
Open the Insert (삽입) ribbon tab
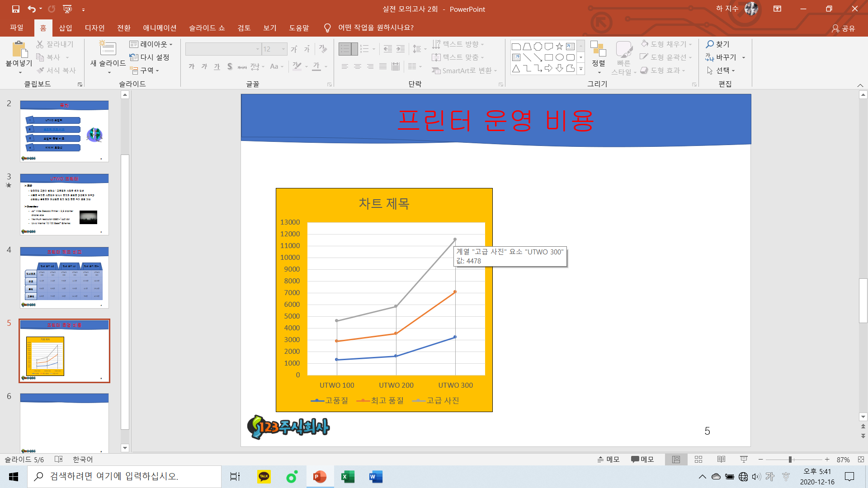66,28
